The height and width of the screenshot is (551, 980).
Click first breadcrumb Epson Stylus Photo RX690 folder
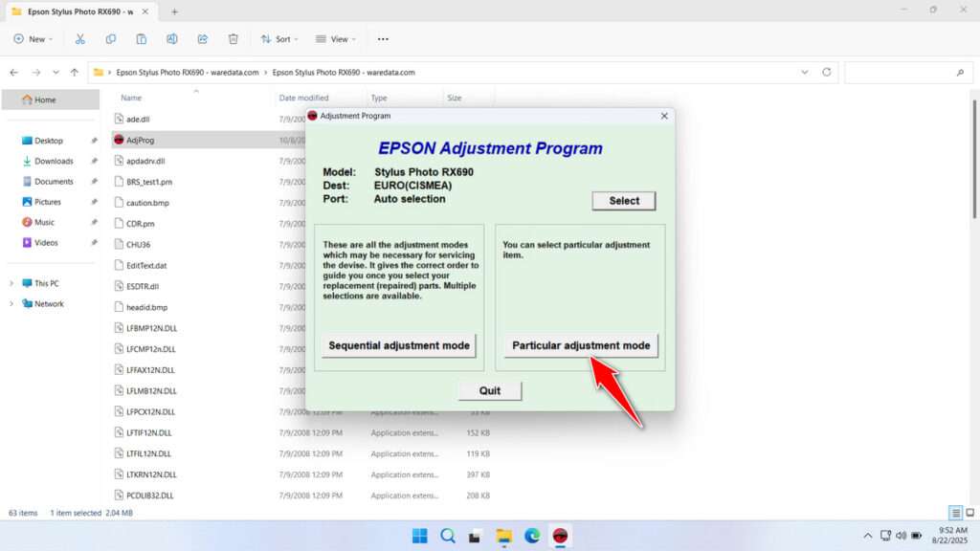[188, 73]
